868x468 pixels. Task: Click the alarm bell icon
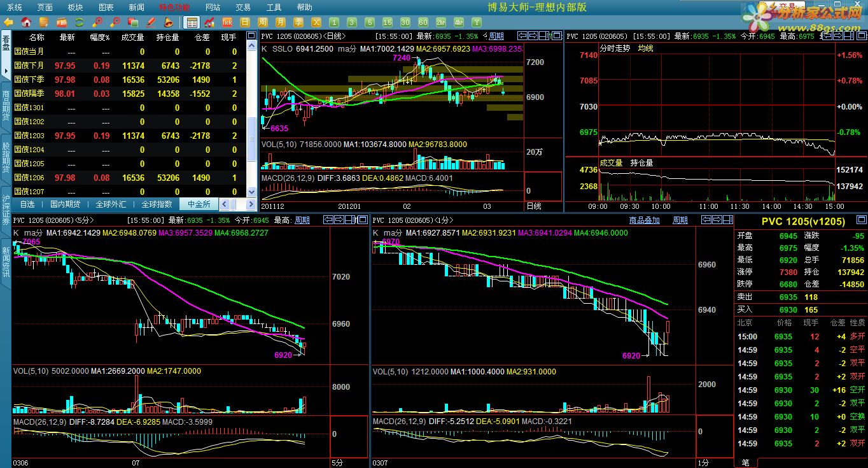point(168,22)
